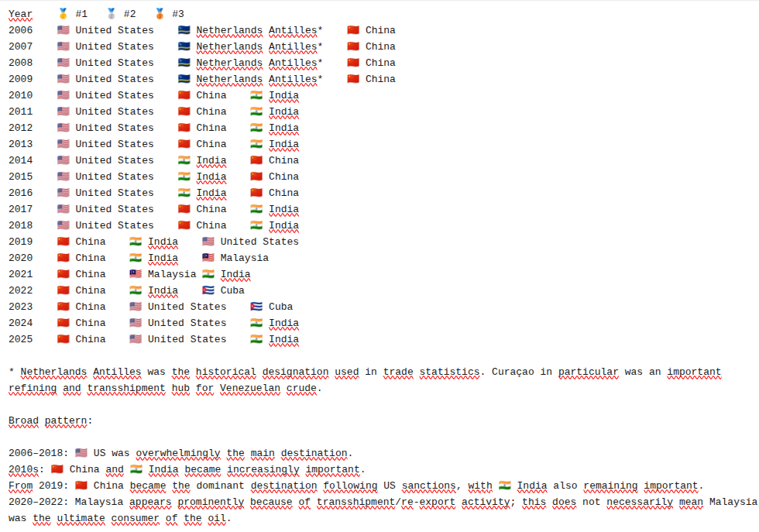Click the India flag in the From 2019 line
Screen dimensions: 759x532
point(505,486)
